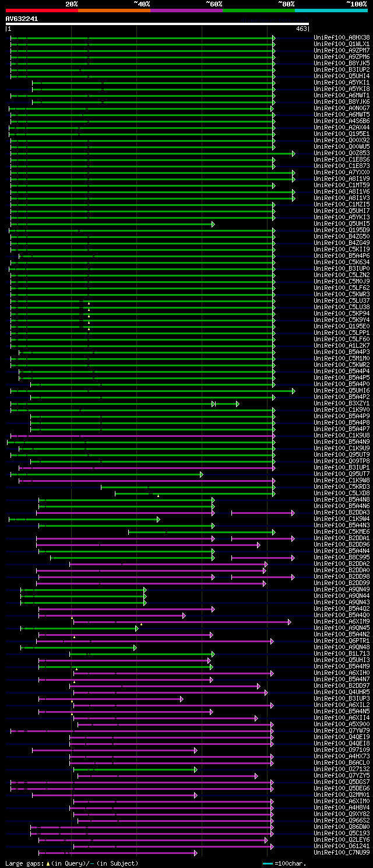Select hit UniRef100_B3IUP2
The height and width of the screenshot is (868, 373).
pos(342,69)
